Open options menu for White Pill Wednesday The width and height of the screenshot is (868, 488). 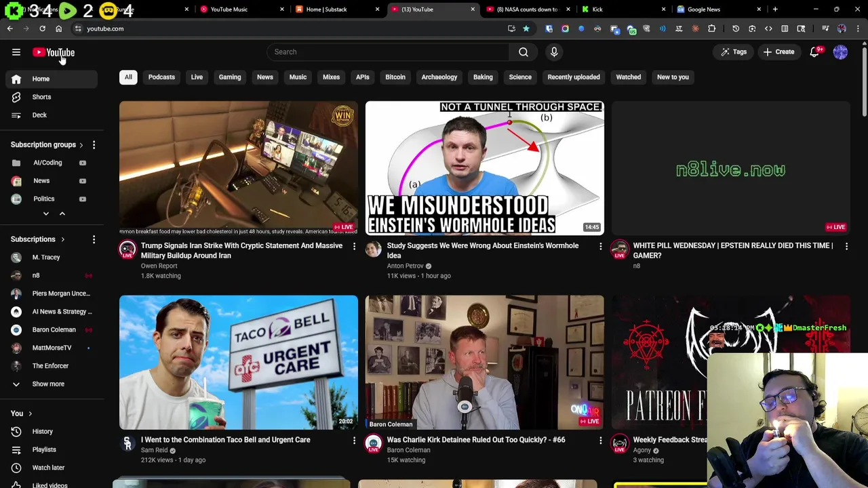(846, 246)
